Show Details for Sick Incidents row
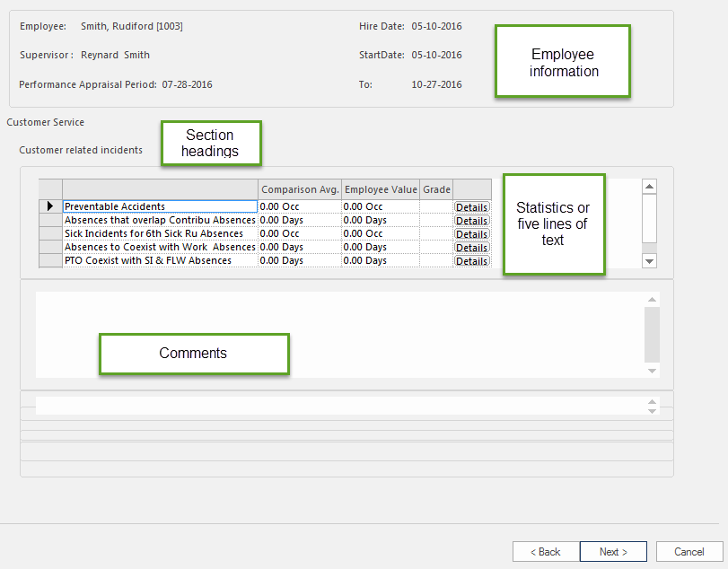This screenshot has height=569, width=728. [471, 234]
